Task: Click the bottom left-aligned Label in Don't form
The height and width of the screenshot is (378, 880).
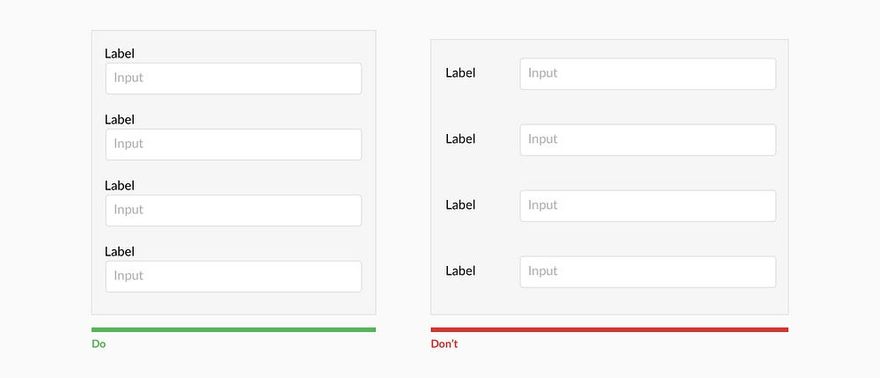Action: [x=460, y=271]
